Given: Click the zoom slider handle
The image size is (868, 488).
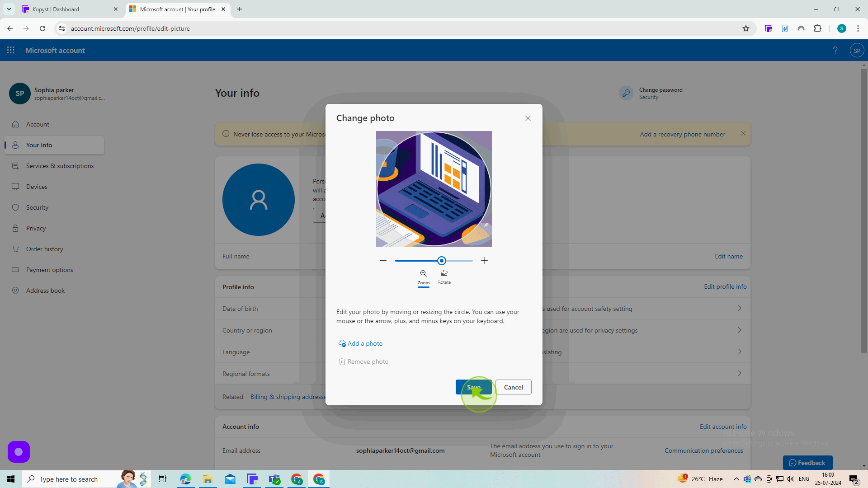Looking at the screenshot, I should click(442, 261).
